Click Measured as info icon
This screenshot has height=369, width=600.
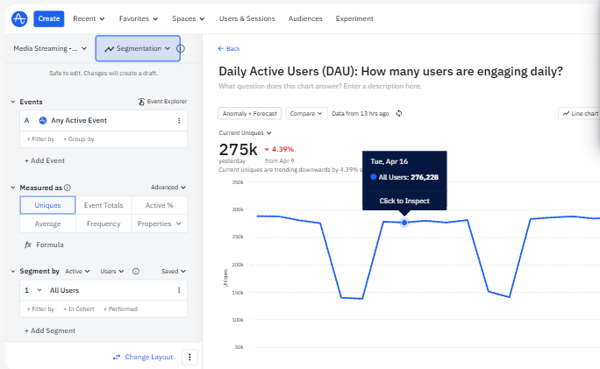point(67,188)
